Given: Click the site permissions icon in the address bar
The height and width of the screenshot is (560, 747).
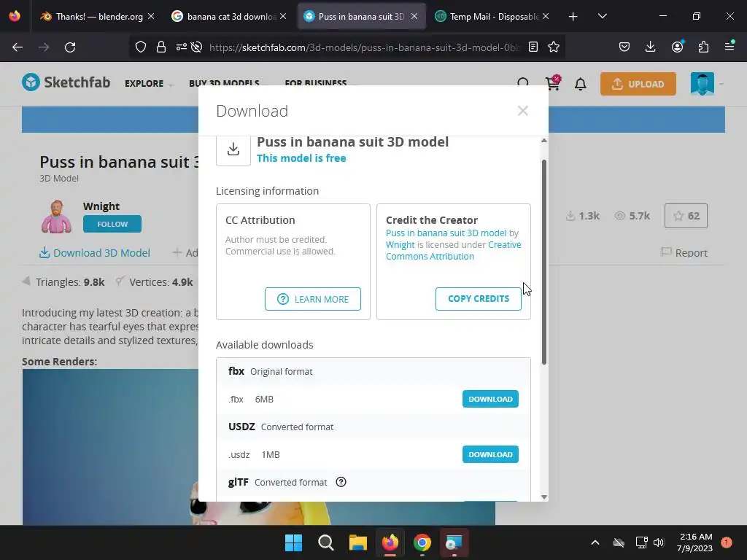Looking at the screenshot, I should [182, 47].
